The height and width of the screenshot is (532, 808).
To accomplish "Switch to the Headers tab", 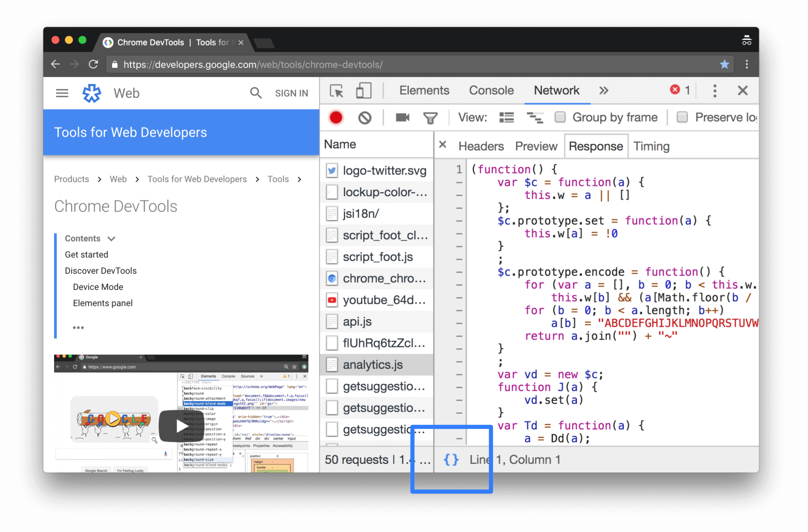I will (481, 146).
